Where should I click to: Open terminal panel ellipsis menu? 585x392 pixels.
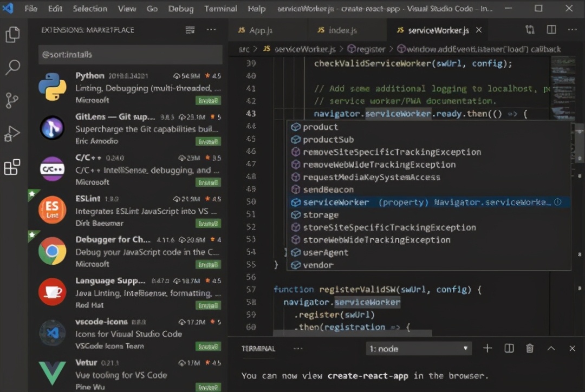click(298, 348)
